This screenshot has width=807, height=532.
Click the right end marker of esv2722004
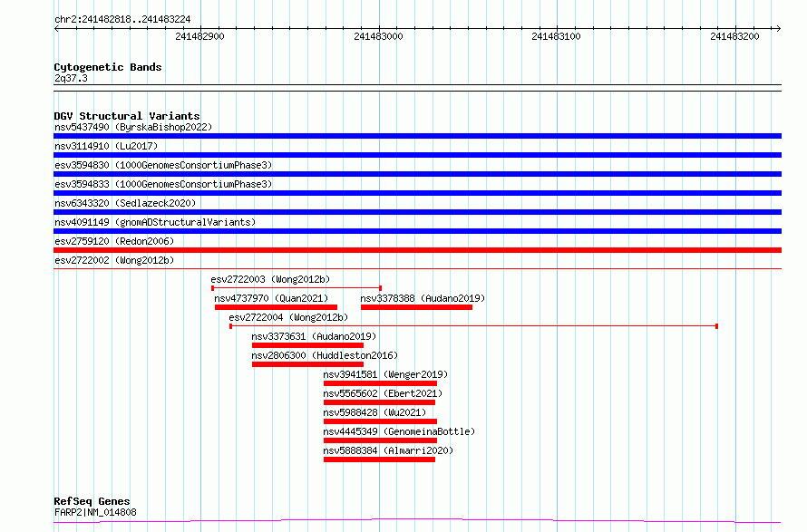(716, 326)
